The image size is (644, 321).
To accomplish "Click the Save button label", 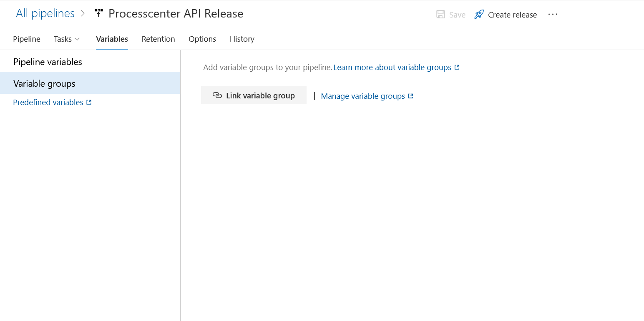I will (x=457, y=15).
